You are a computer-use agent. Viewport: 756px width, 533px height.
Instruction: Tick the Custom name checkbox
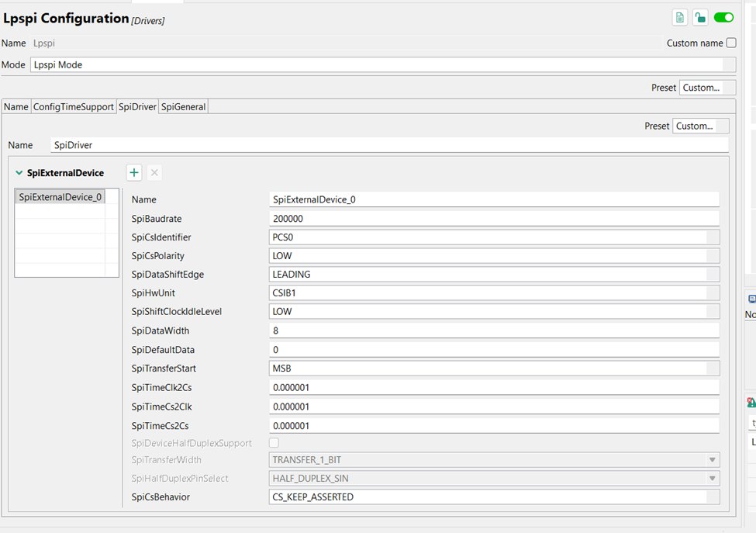(x=731, y=43)
